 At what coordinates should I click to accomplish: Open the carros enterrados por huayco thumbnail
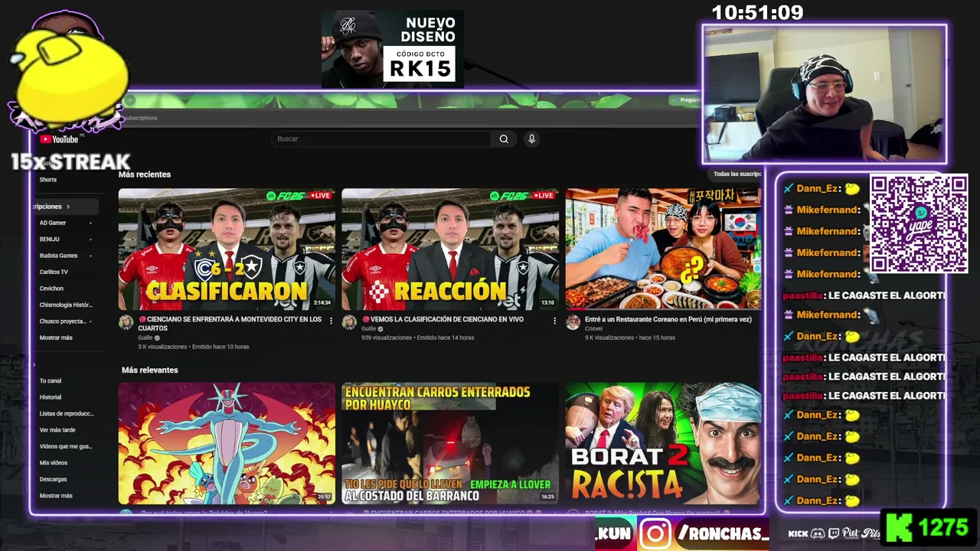click(450, 443)
